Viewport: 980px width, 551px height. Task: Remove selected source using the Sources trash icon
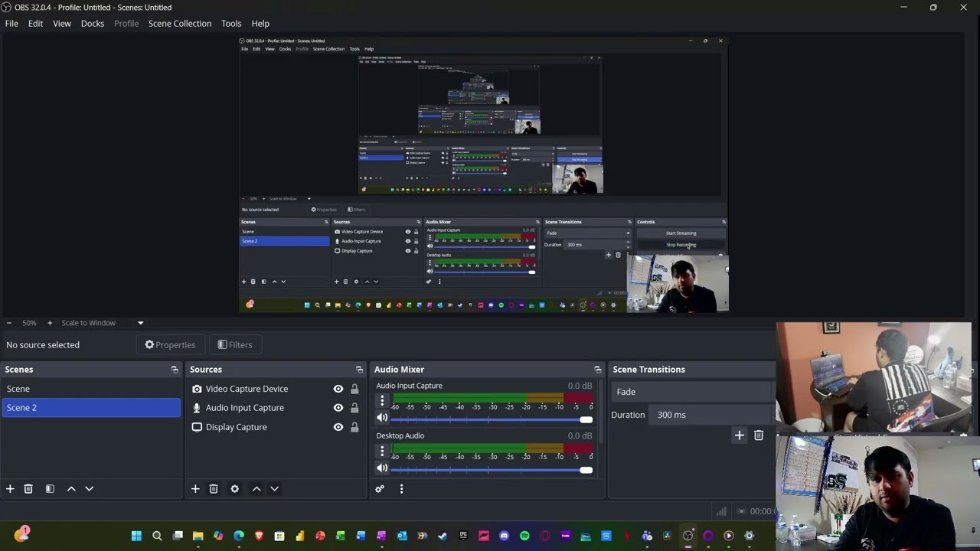(214, 489)
